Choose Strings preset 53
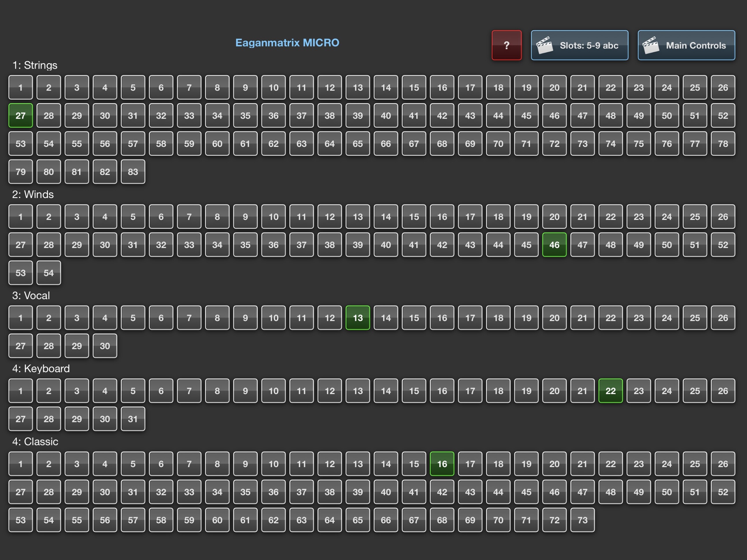The image size is (747, 560). click(21, 143)
